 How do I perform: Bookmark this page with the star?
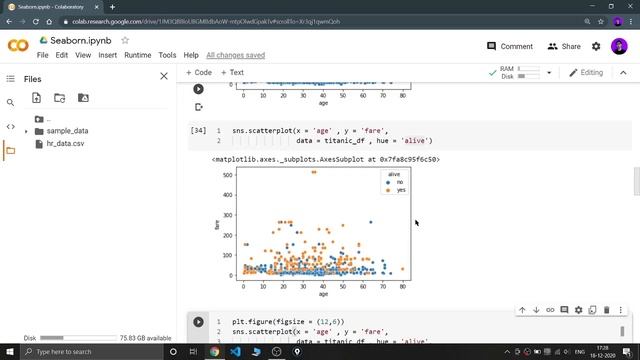(x=600, y=22)
